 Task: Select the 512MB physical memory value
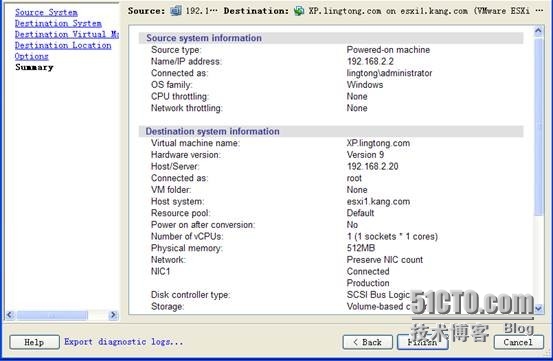click(x=361, y=248)
